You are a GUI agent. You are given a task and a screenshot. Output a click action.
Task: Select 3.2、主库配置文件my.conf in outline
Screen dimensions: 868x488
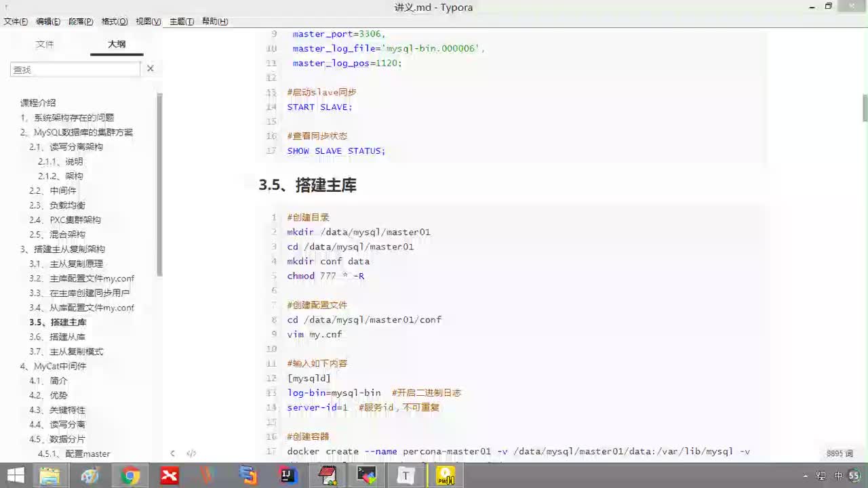tap(81, 279)
